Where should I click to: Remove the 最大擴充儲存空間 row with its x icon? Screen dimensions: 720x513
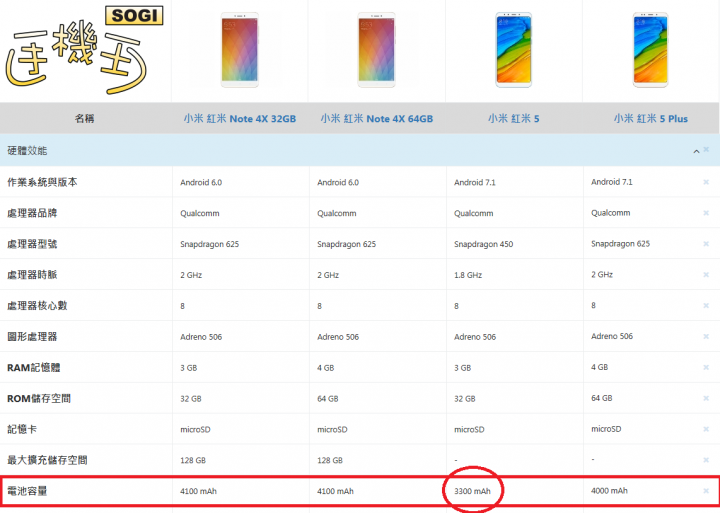click(706, 460)
